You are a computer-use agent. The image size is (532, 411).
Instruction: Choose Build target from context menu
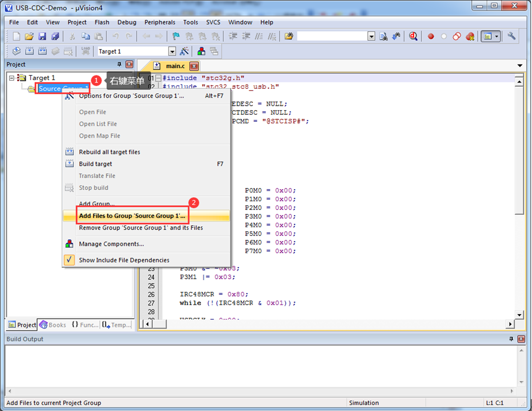[146, 164]
